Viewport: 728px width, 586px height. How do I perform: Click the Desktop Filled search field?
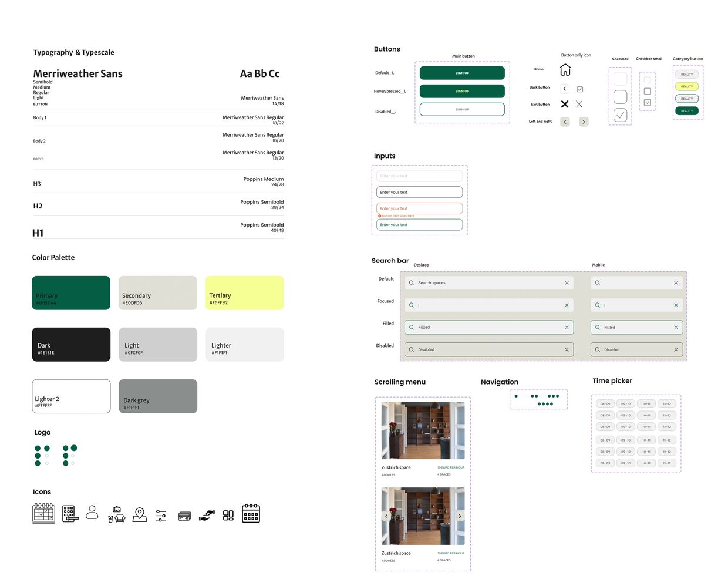[x=489, y=328]
